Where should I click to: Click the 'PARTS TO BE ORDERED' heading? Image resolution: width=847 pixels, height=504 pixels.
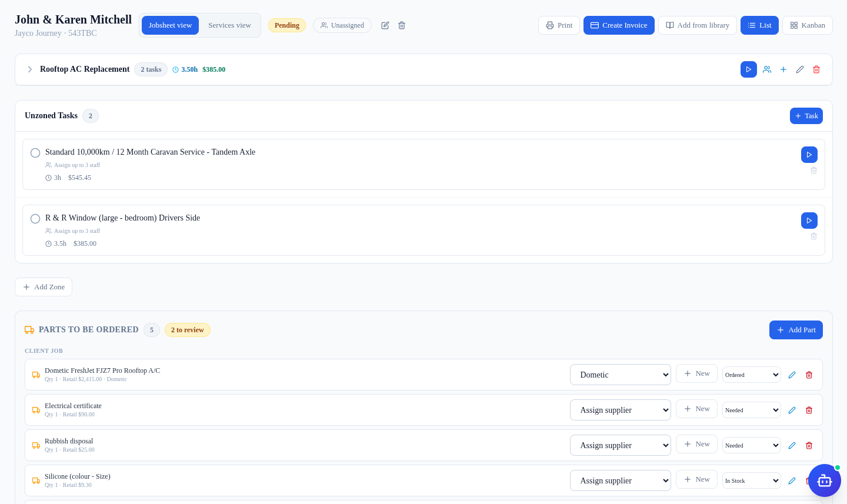pyautogui.click(x=89, y=330)
